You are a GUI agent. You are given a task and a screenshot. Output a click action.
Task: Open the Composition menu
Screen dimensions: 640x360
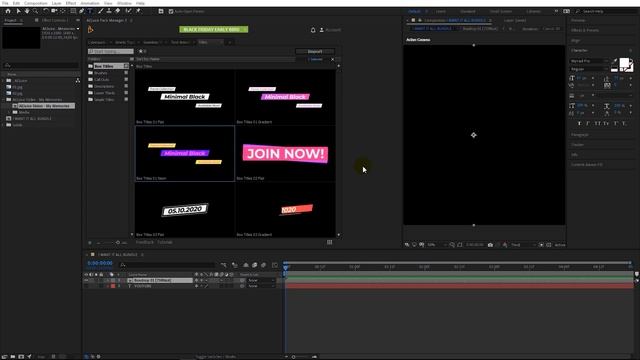(x=36, y=3)
